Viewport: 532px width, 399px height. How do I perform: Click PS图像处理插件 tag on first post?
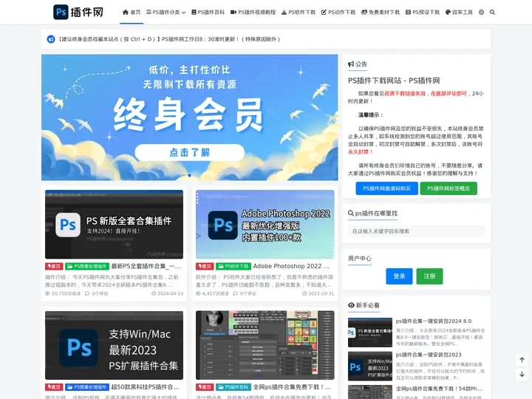click(87, 266)
